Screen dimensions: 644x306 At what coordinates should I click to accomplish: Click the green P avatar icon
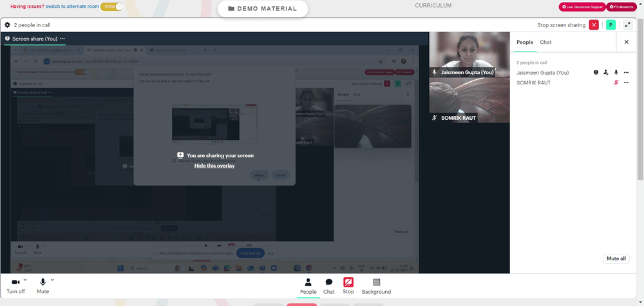(x=611, y=25)
